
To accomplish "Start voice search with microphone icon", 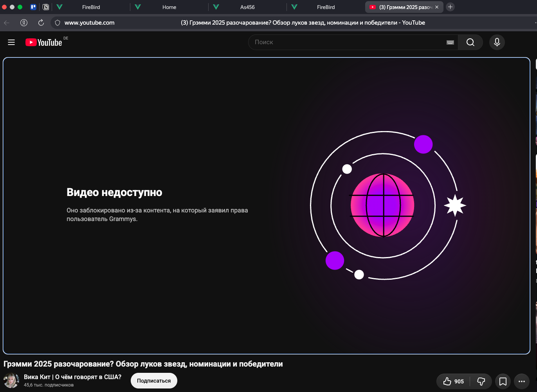I will 497,42.
